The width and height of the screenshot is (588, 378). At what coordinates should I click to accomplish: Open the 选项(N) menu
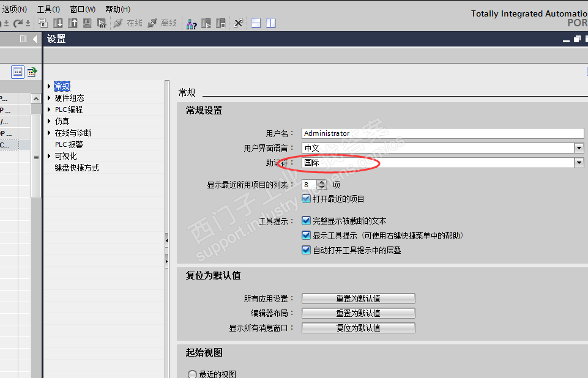15,9
